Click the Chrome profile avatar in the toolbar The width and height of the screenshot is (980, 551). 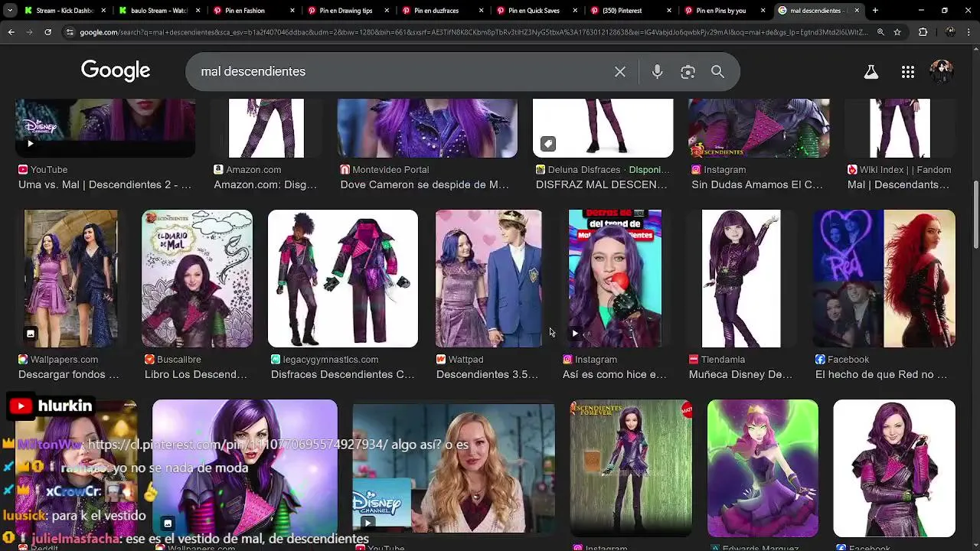pos(950,32)
